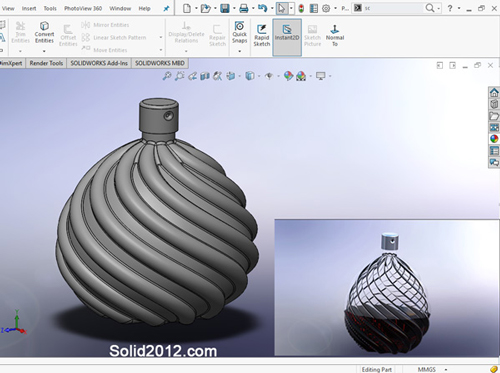
Task: Click the Display Style cube icon
Action: click(250, 76)
